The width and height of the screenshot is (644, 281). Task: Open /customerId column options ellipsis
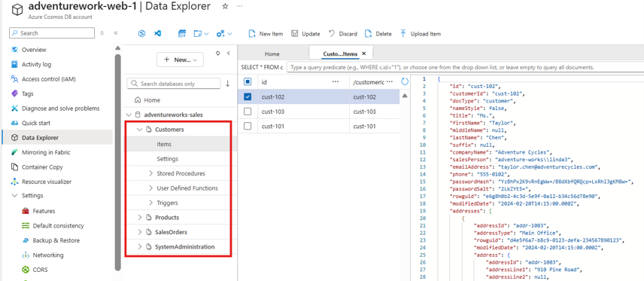(x=390, y=81)
